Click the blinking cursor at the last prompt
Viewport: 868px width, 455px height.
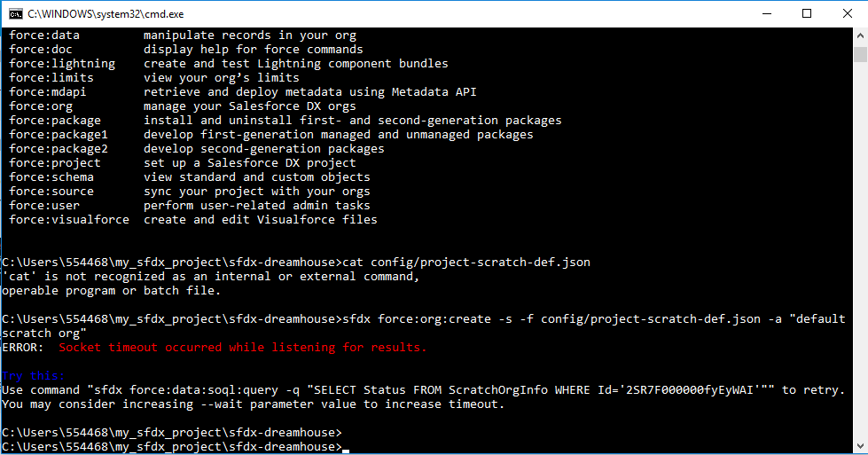[346, 448]
